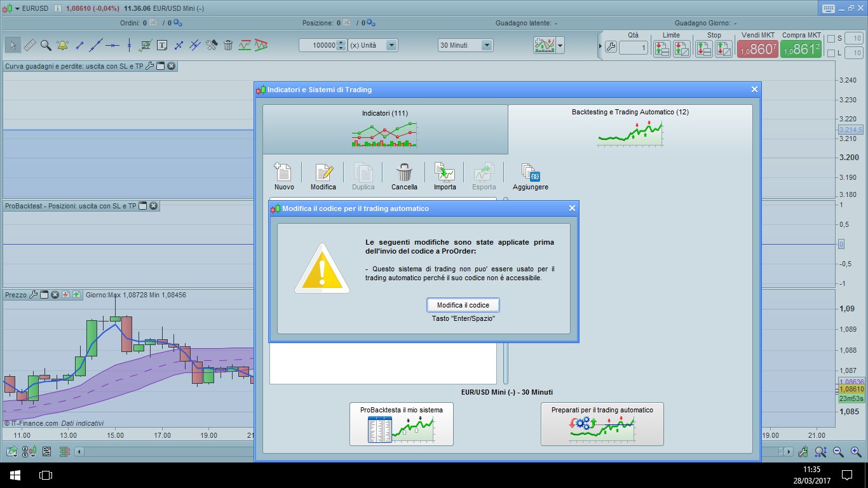Screen dimensions: 868x488
Task: Tick the S checkbox
Action: pos(831,39)
